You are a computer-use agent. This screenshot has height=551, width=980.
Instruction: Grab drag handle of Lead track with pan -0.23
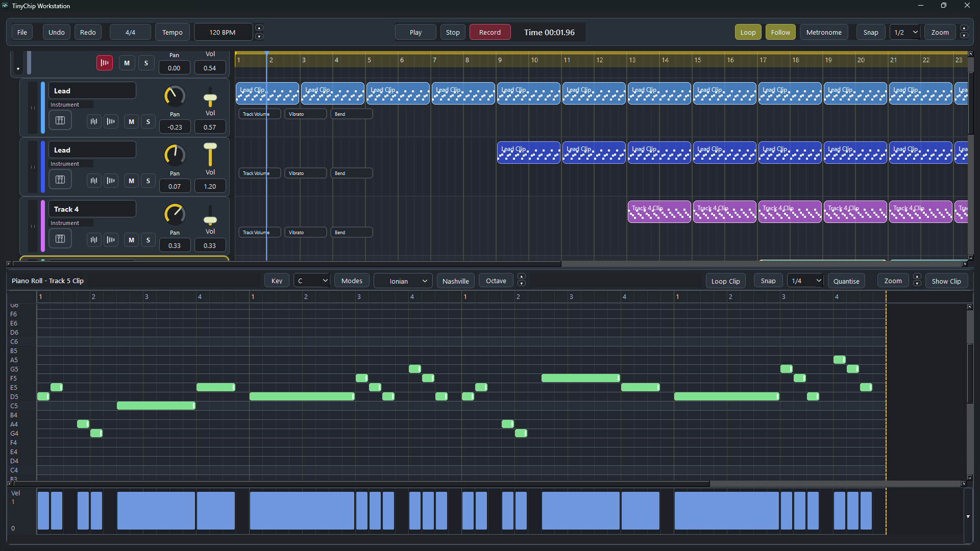pos(33,108)
